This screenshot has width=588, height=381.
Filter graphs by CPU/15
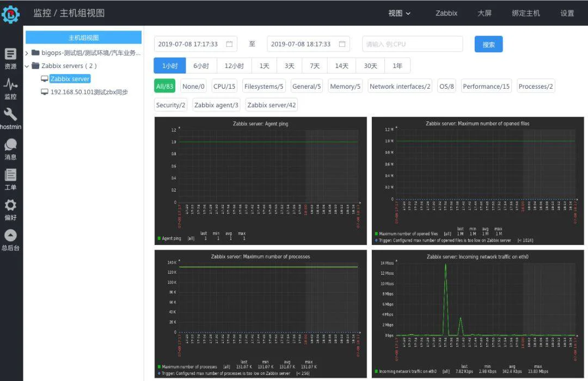tap(224, 86)
